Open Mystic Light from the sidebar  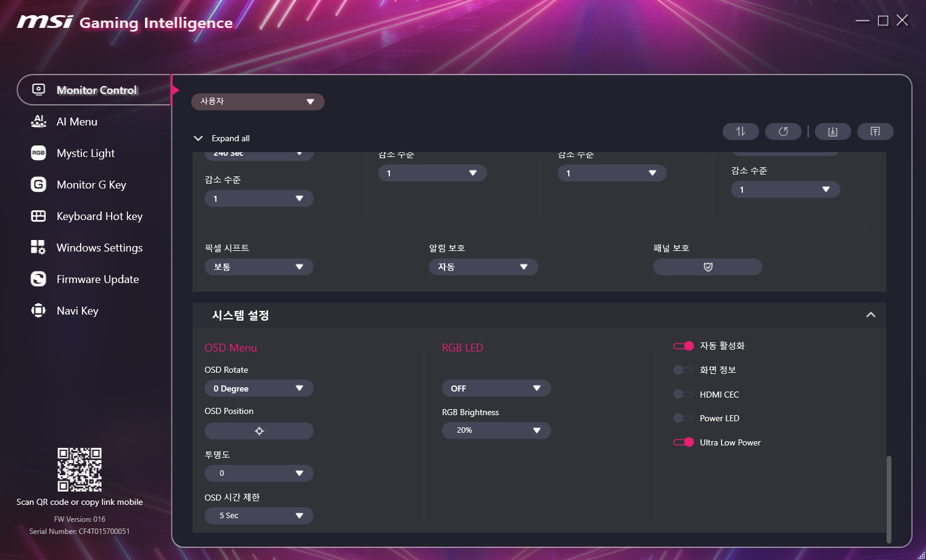click(86, 153)
